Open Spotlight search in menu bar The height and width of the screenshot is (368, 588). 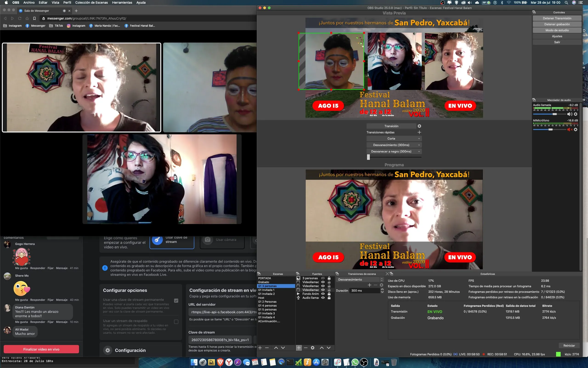pyautogui.click(x=566, y=3)
